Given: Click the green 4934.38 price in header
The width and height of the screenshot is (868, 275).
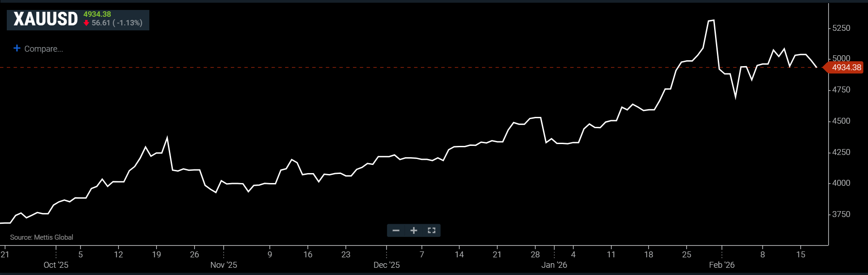Looking at the screenshot, I should point(97,14).
